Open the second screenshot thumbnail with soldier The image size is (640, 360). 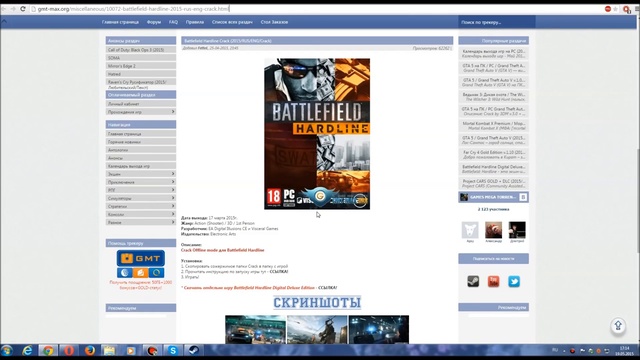coord(317,329)
